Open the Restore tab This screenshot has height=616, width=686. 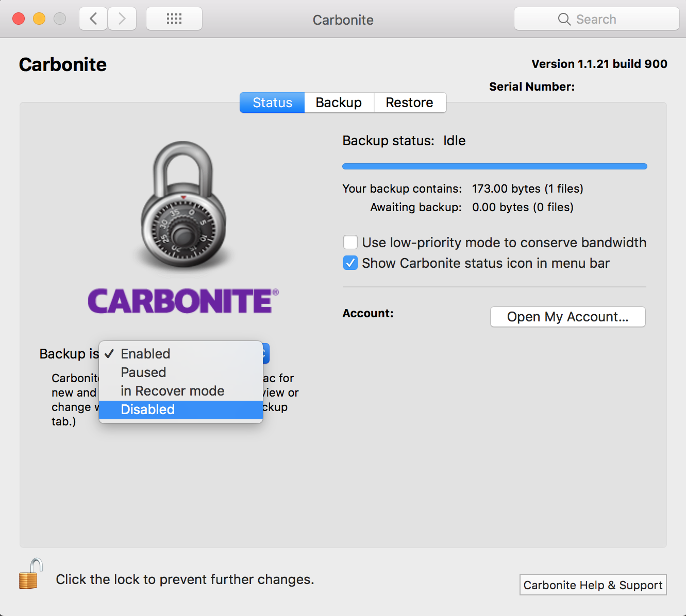(x=409, y=102)
